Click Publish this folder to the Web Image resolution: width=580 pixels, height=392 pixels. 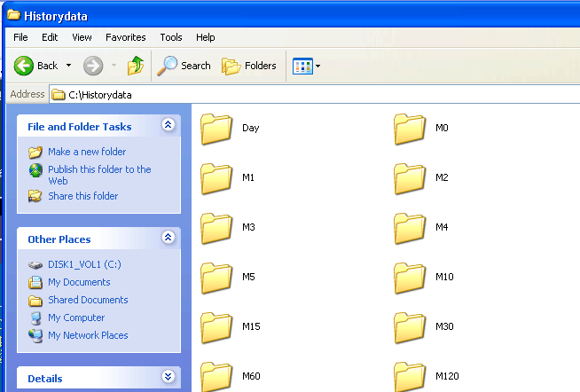99,175
